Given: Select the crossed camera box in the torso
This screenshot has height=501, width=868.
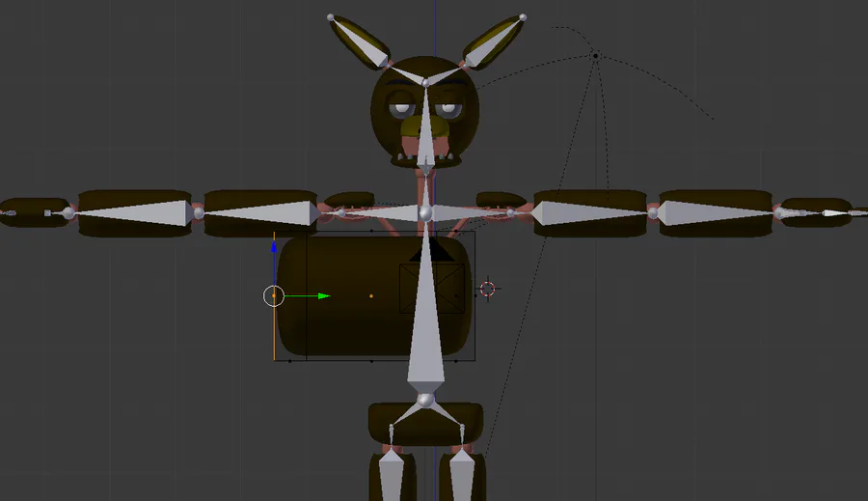Looking at the screenshot, I should (432, 289).
